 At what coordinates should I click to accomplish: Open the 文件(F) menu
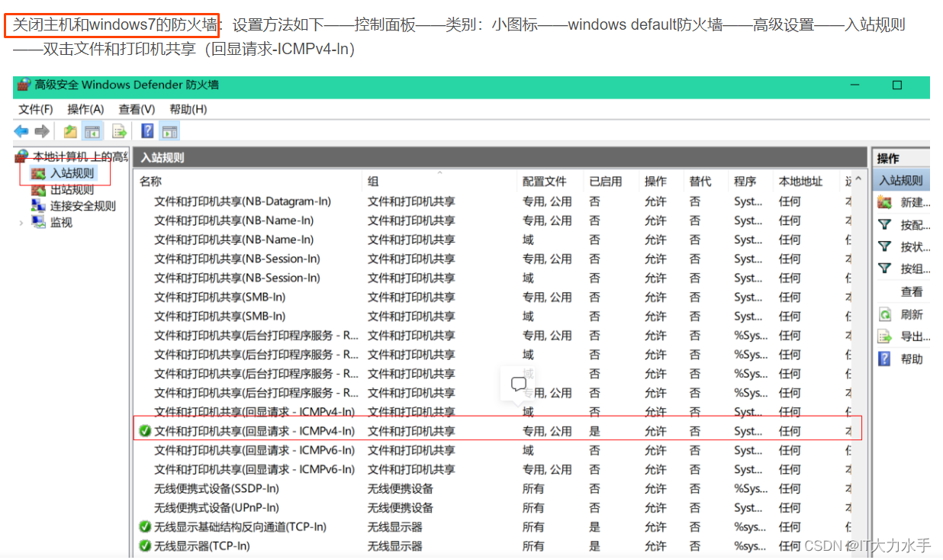[36, 109]
